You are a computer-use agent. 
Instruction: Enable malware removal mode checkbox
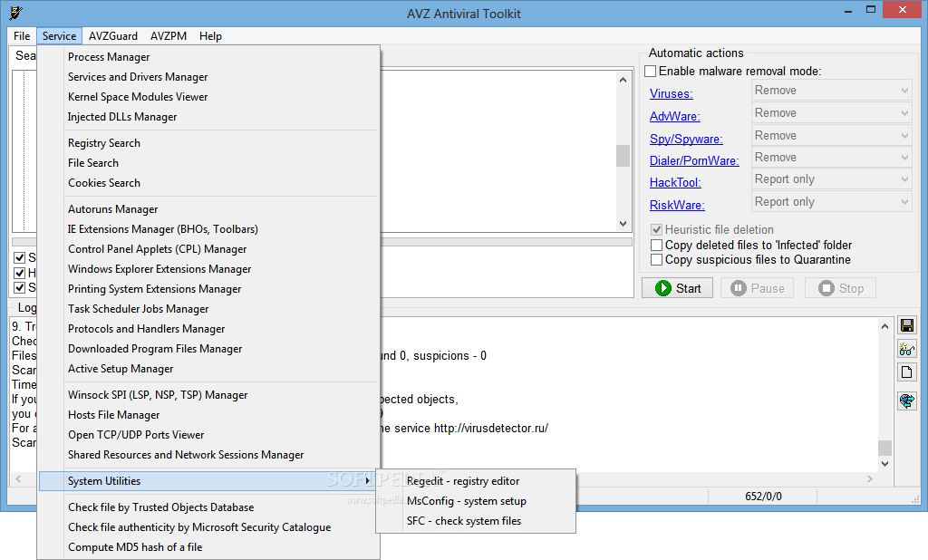pos(651,71)
